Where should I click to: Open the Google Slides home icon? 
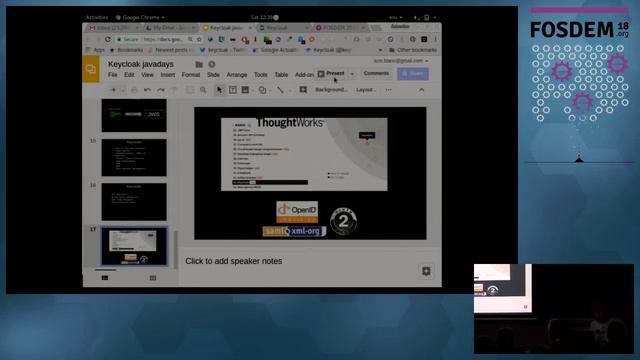91,69
